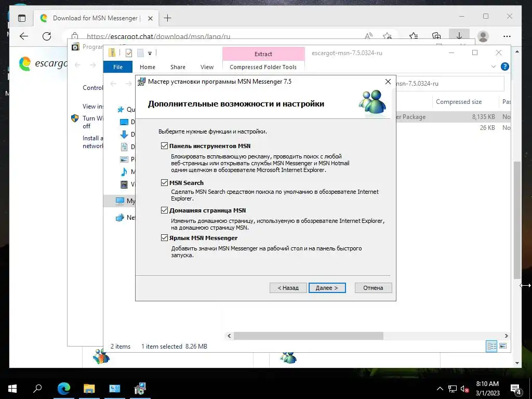This screenshot has width=532, height=399.
Task: Close the Download for MSN Messenger tab
Action: point(150,18)
